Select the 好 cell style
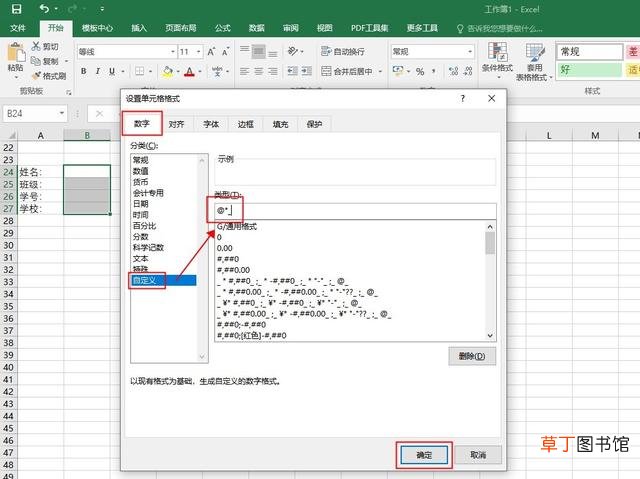 pyautogui.click(x=589, y=70)
